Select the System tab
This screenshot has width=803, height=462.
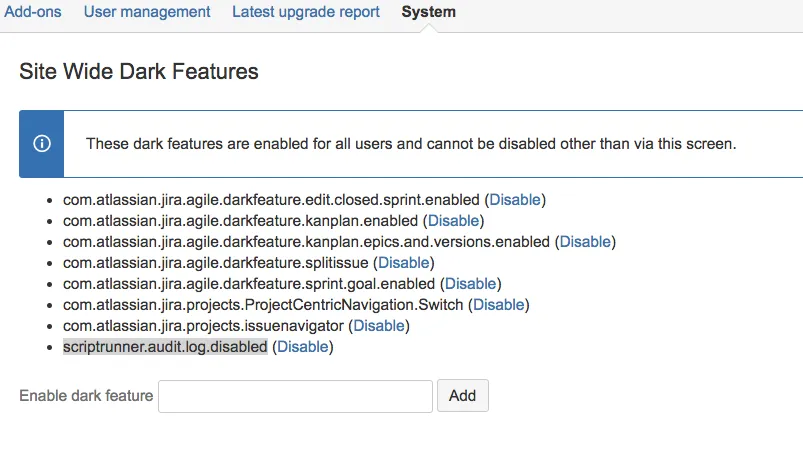coord(429,12)
